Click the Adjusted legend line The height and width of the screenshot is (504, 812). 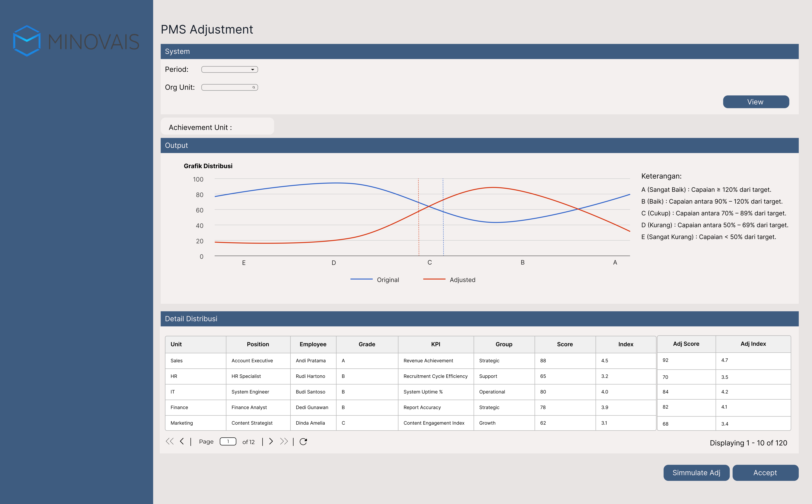tap(434, 279)
